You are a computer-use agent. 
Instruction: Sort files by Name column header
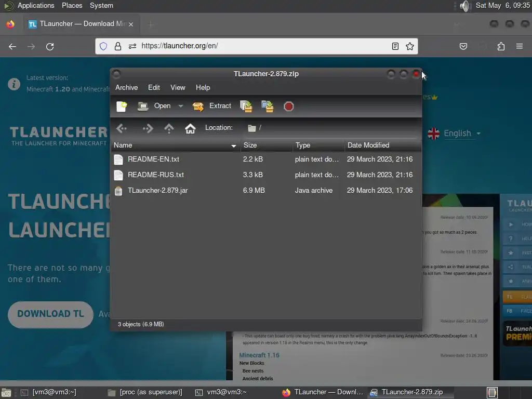176,145
